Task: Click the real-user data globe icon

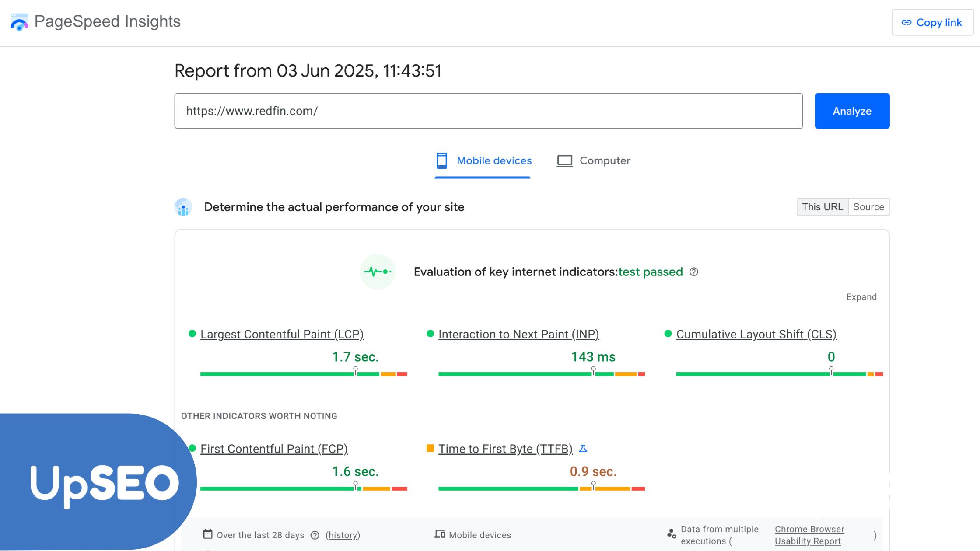Action: (x=183, y=207)
